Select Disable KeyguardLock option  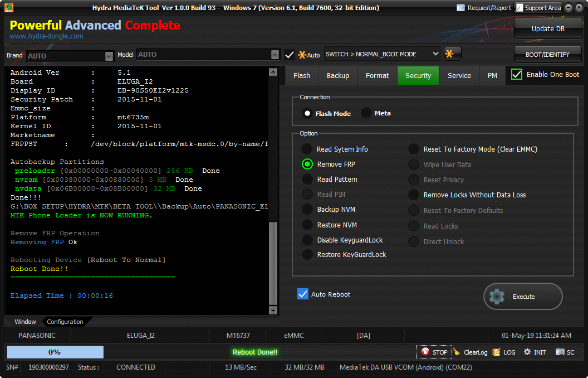pyautogui.click(x=307, y=240)
